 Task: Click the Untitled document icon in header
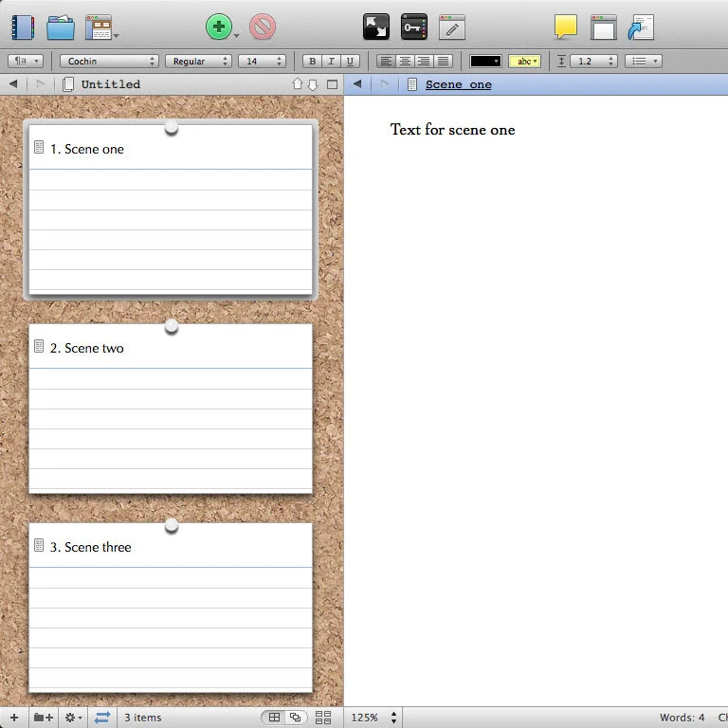point(68,84)
